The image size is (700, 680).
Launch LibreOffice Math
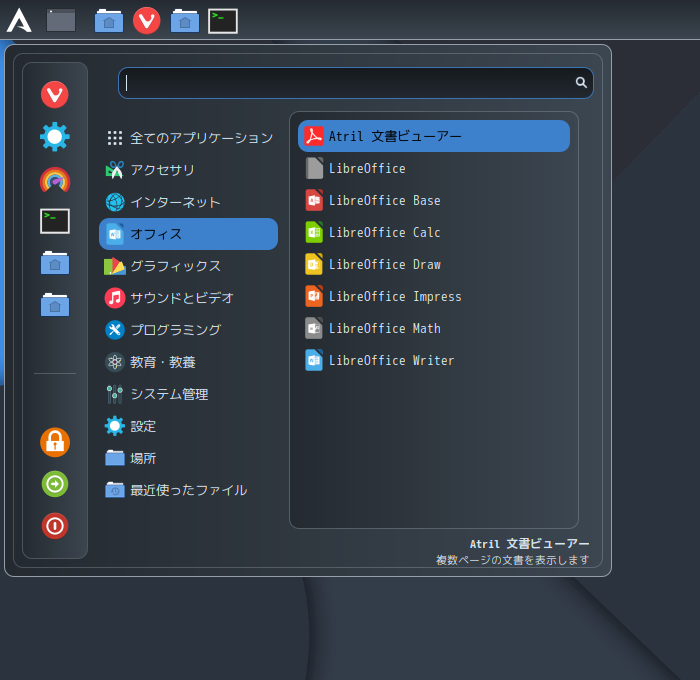[434, 329]
